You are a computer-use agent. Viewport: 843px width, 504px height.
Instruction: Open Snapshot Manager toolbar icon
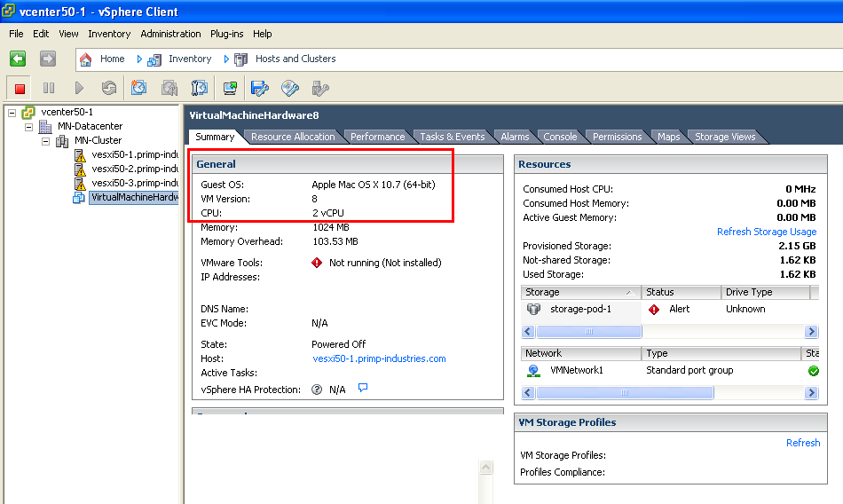point(200,88)
